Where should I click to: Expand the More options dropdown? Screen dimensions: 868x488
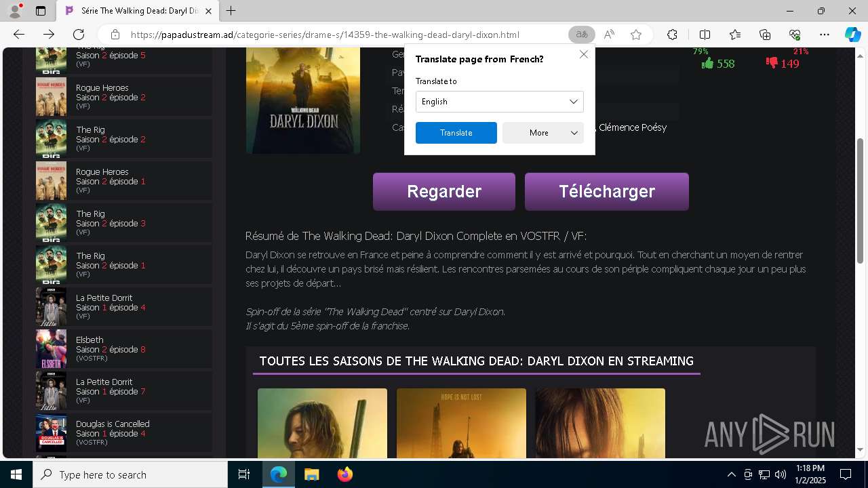pyautogui.click(x=542, y=133)
